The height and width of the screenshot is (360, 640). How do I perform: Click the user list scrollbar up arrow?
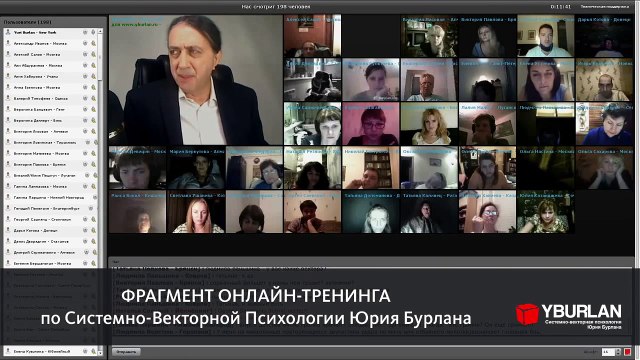(100, 31)
